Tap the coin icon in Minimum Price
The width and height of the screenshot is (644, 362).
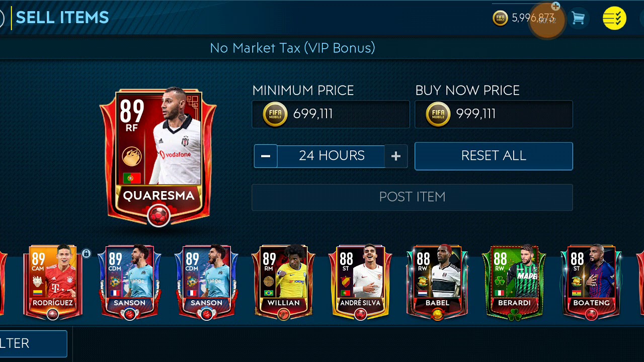click(275, 114)
